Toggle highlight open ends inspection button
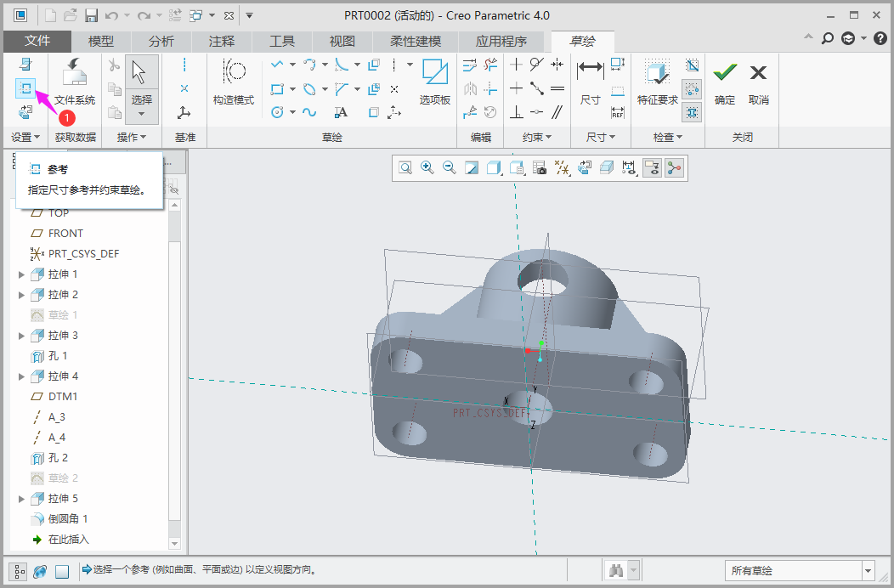 (692, 88)
